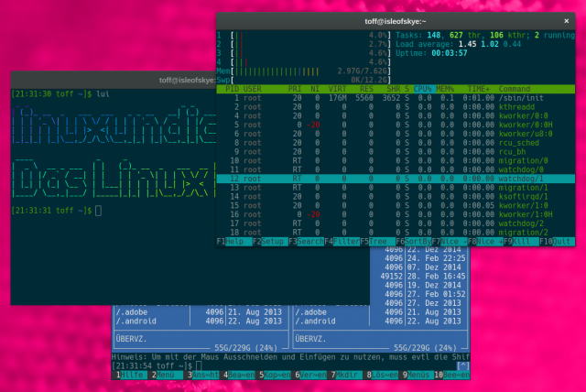
Task: Sort by the Command column header
Action: pyautogui.click(x=515, y=89)
